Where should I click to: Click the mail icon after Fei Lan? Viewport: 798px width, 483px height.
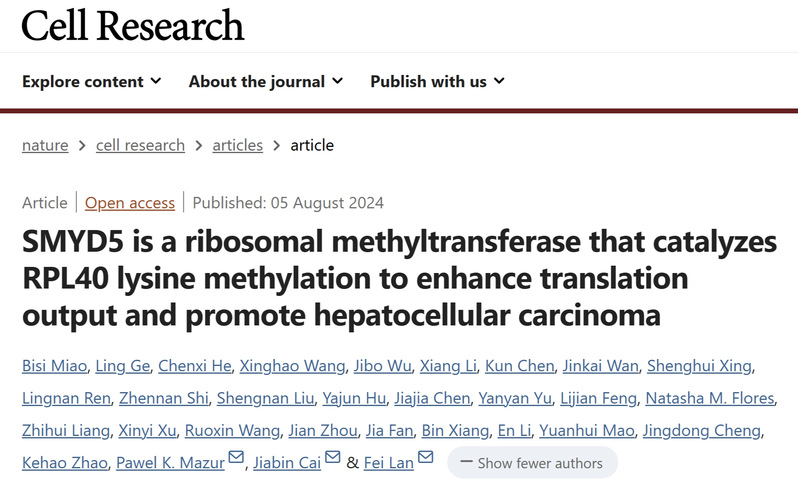point(425,457)
